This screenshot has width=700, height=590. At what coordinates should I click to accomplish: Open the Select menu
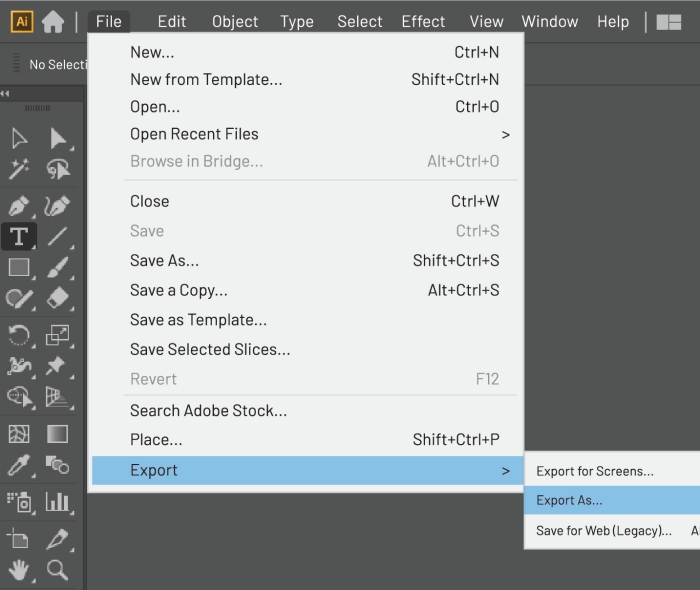[359, 21]
